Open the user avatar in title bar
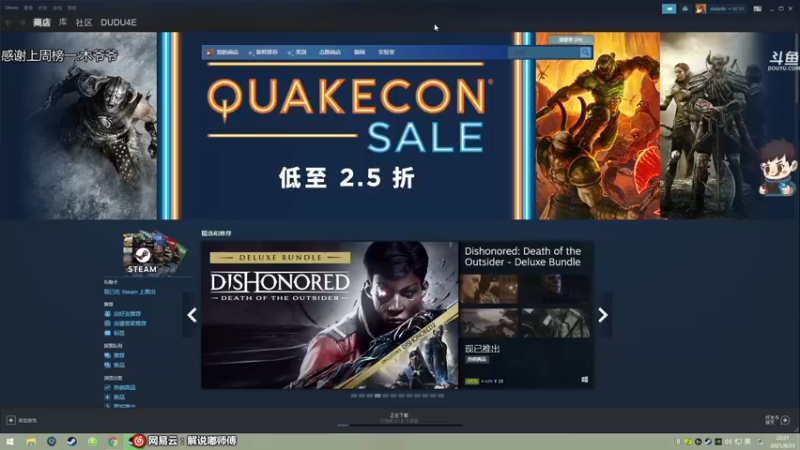 (701, 9)
